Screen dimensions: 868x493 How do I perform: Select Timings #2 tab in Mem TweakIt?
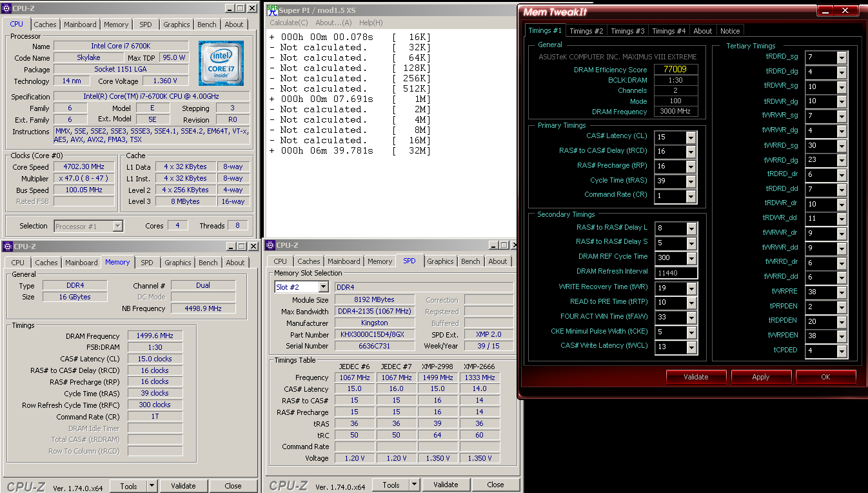[586, 31]
